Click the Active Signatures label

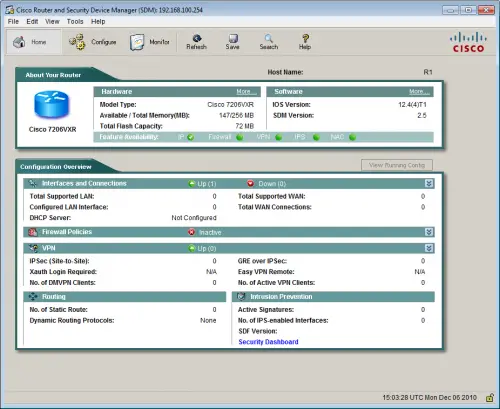pyautogui.click(x=266, y=310)
